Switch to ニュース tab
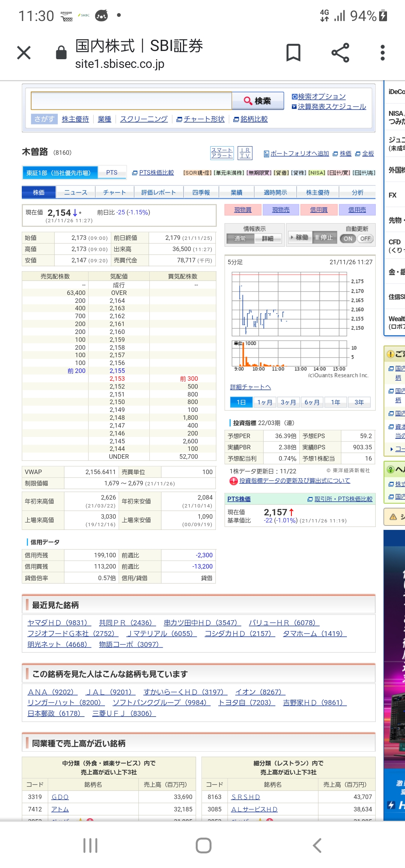The image size is (405, 868). [76, 192]
